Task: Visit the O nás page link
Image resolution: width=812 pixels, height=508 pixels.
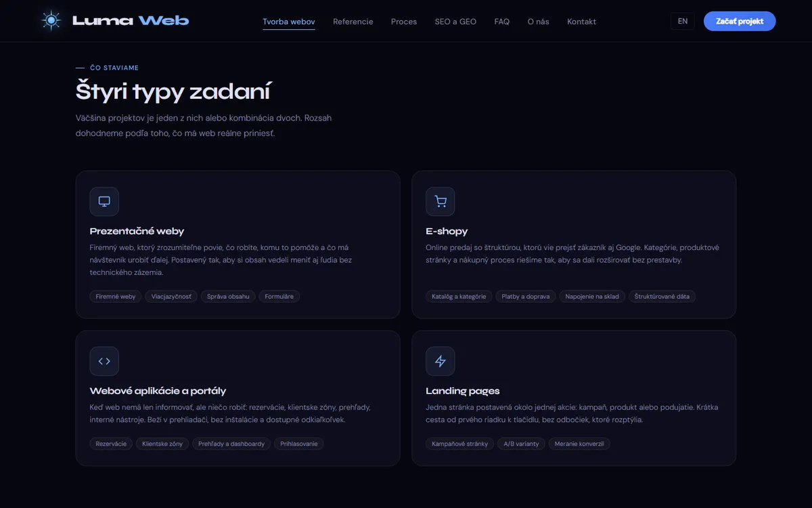Action: tap(539, 22)
